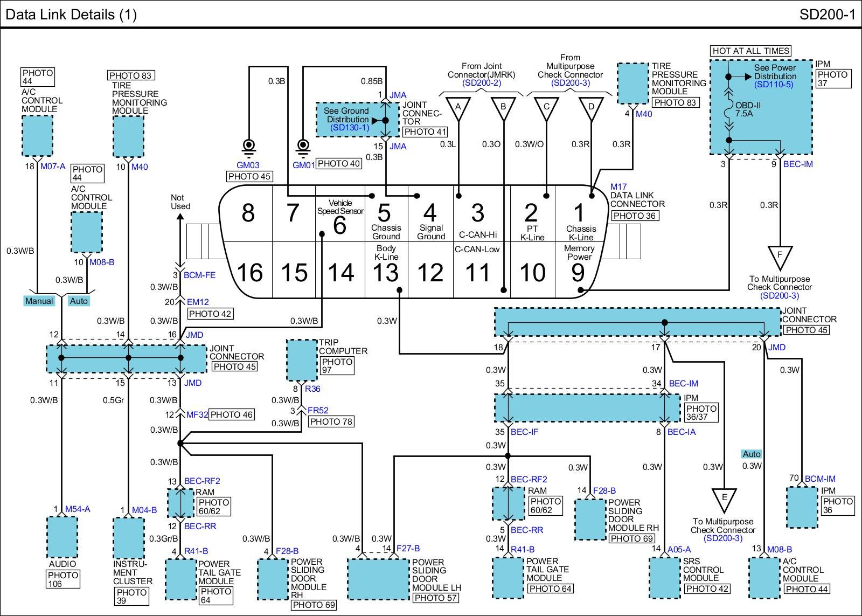
Task: Open the PHOTO 106 box under AUDIO
Action: (63, 579)
